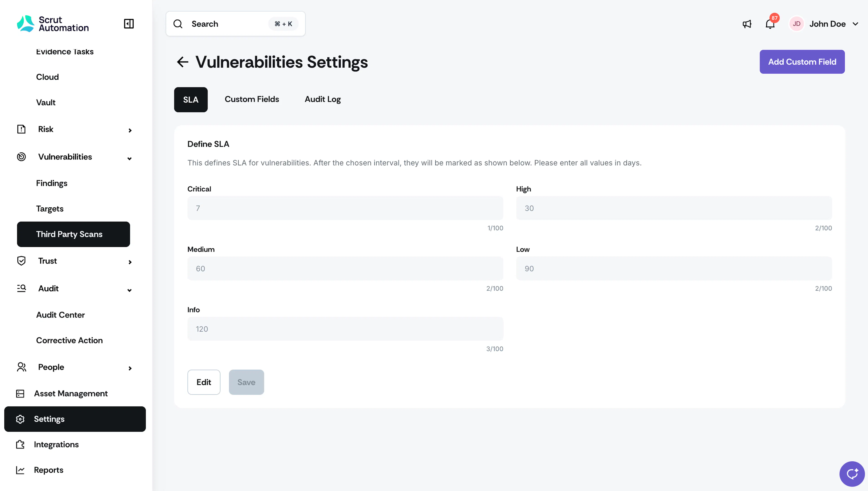Image resolution: width=868 pixels, height=491 pixels.
Task: Click the High SLA field
Action: point(674,208)
